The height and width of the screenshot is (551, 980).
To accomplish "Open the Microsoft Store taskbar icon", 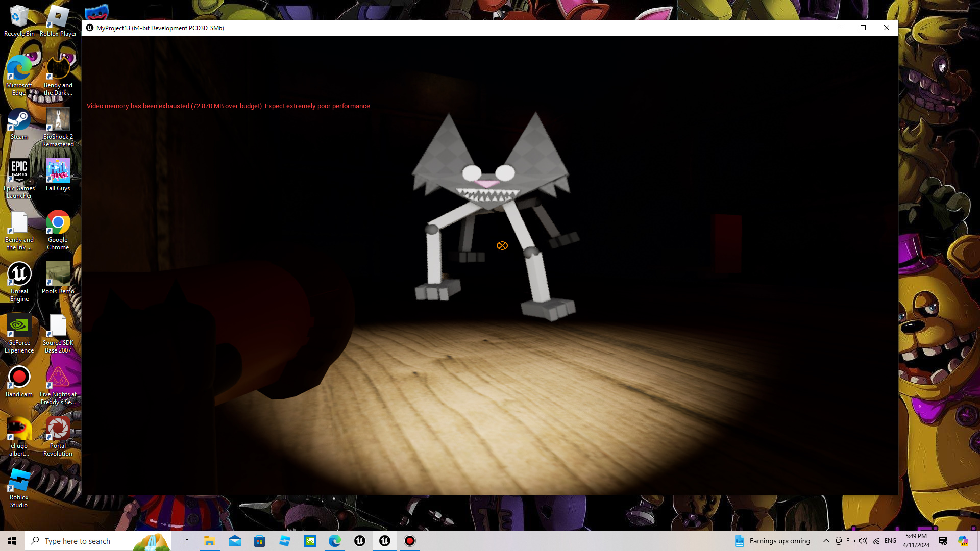I will (260, 541).
